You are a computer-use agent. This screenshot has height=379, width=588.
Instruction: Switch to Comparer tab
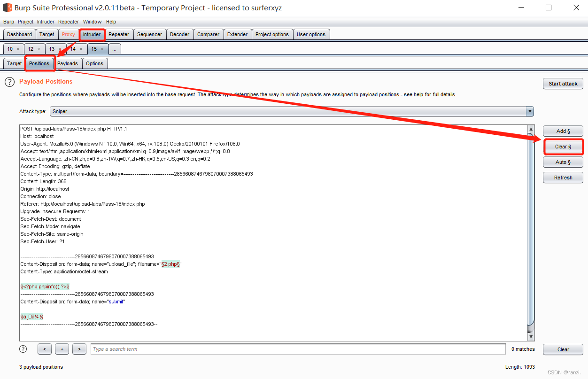click(x=208, y=34)
